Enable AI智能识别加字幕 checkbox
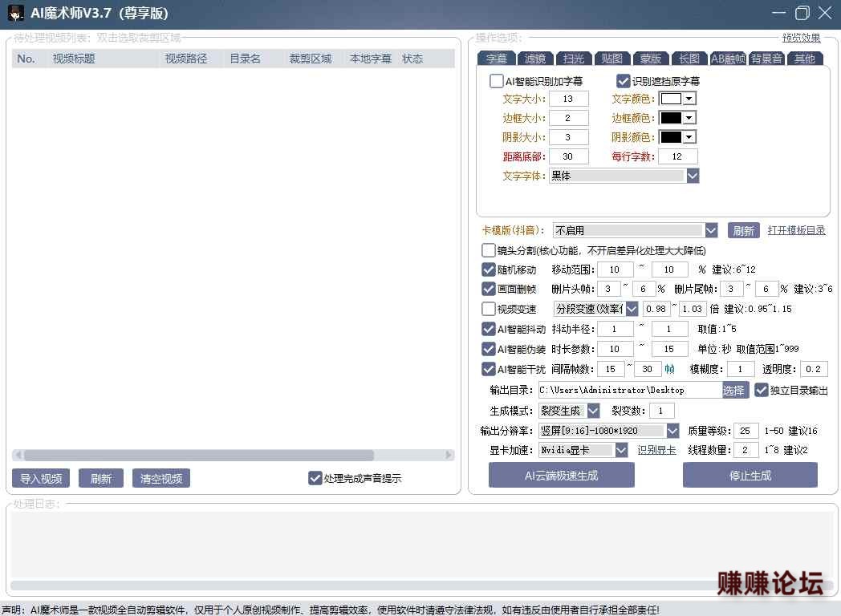The height and width of the screenshot is (616, 841). pyautogui.click(x=497, y=81)
